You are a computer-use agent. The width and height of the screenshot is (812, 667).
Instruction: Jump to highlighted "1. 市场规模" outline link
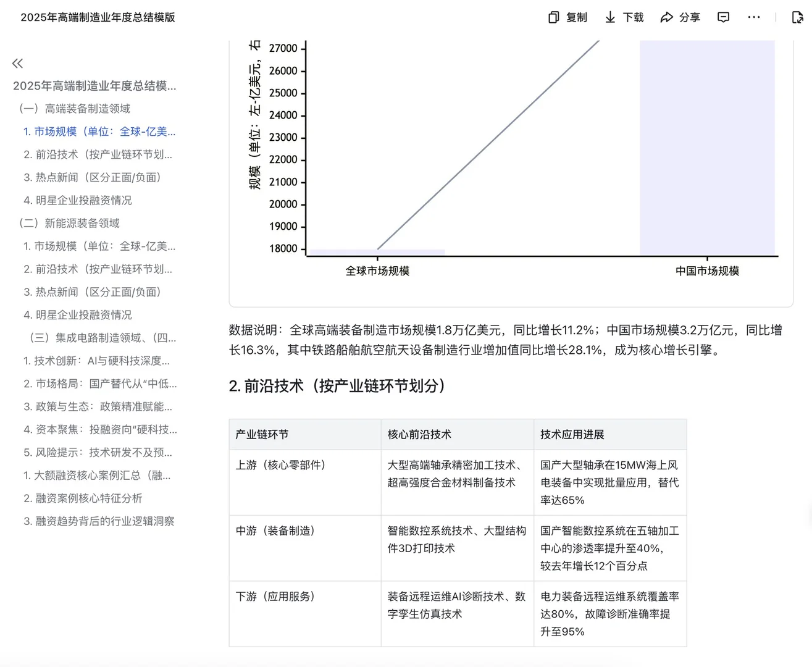coord(99,132)
